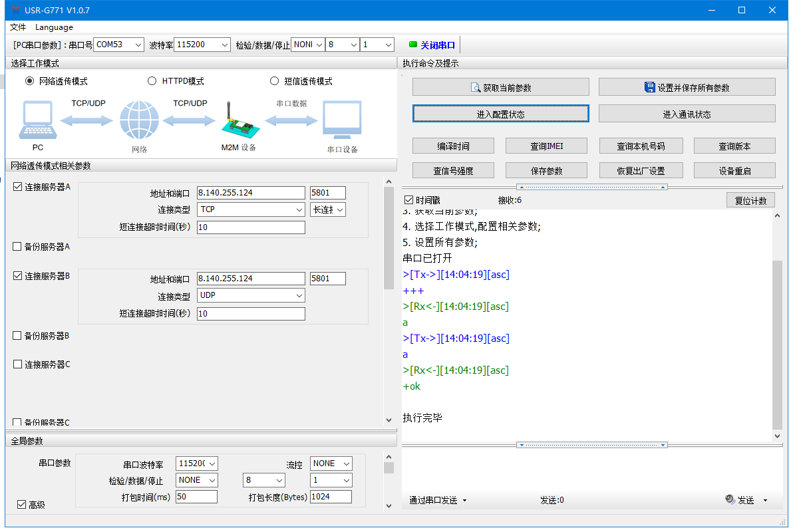Click the serial device monitor icon
793x532 pixels.
click(342, 121)
